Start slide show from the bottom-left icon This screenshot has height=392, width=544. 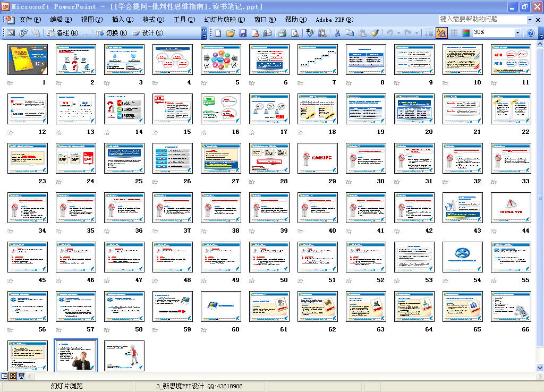pos(21,376)
